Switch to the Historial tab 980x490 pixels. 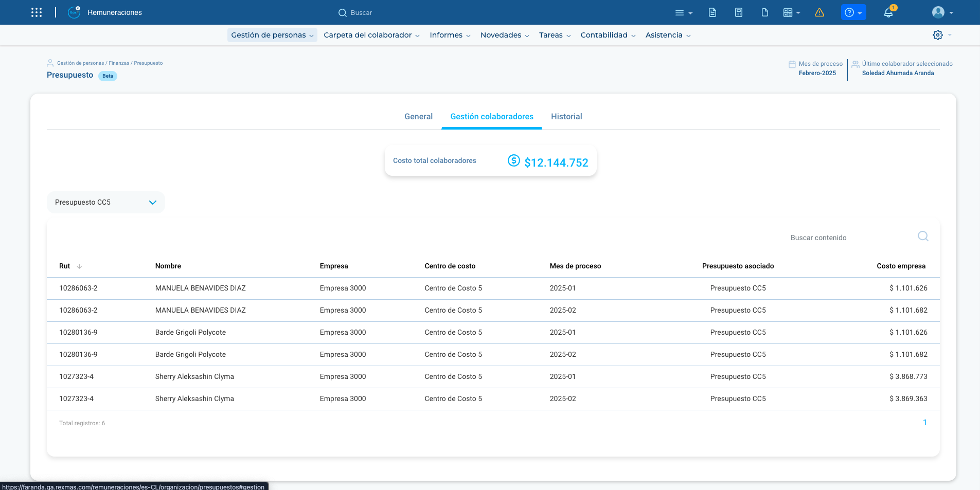point(566,117)
